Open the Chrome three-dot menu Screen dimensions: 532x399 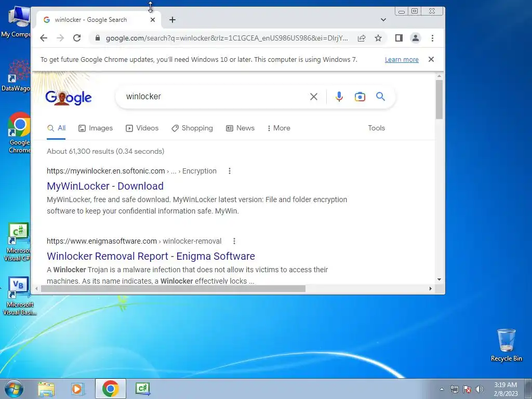432,38
